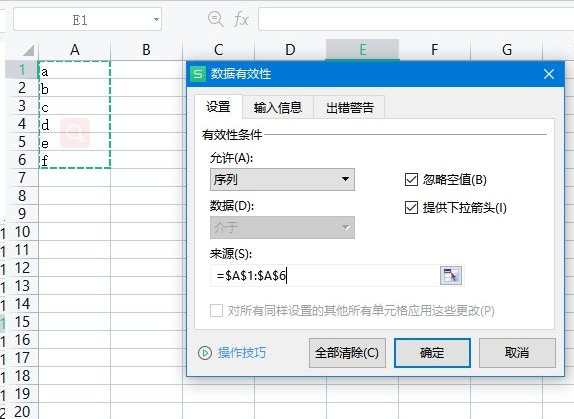
Task: Click cell A3 containing 'c'
Action: pyautogui.click(x=74, y=106)
